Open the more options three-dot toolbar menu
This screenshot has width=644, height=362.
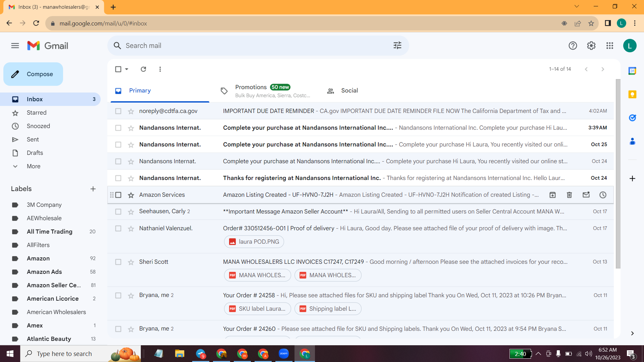[160, 69]
